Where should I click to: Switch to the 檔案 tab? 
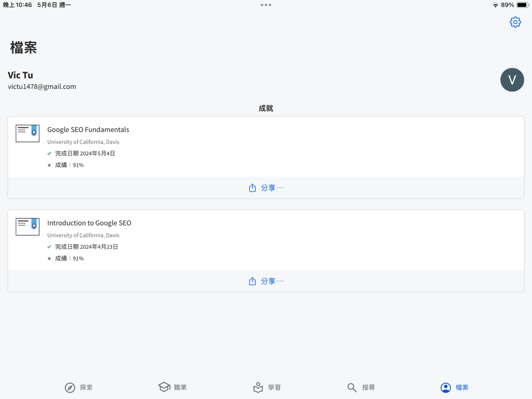(455, 387)
